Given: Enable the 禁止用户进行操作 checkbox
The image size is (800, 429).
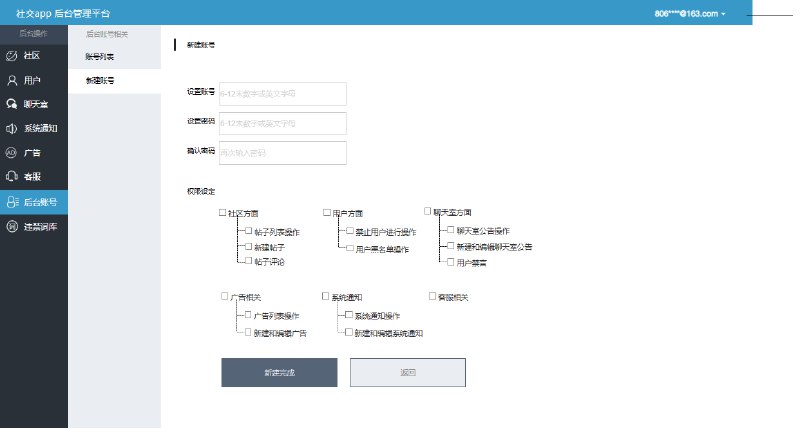Looking at the screenshot, I should point(349,231).
